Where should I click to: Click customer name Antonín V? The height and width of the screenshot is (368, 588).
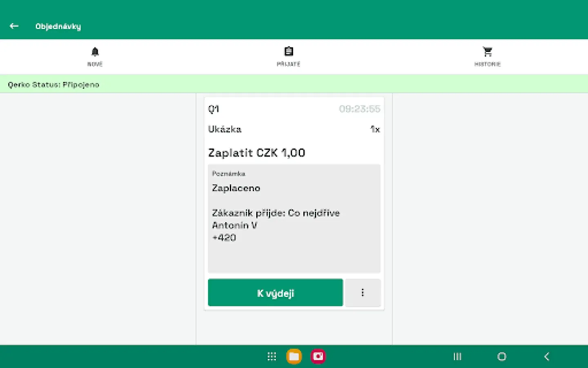[234, 225]
